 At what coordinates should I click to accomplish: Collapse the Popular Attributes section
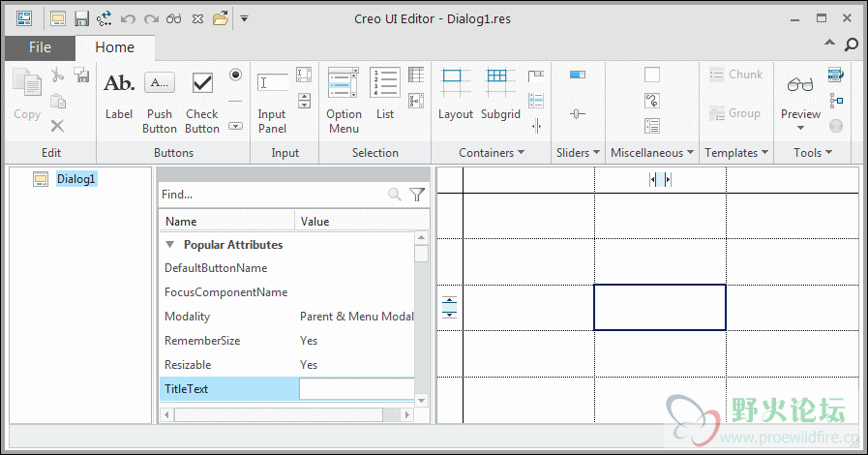tap(170, 245)
